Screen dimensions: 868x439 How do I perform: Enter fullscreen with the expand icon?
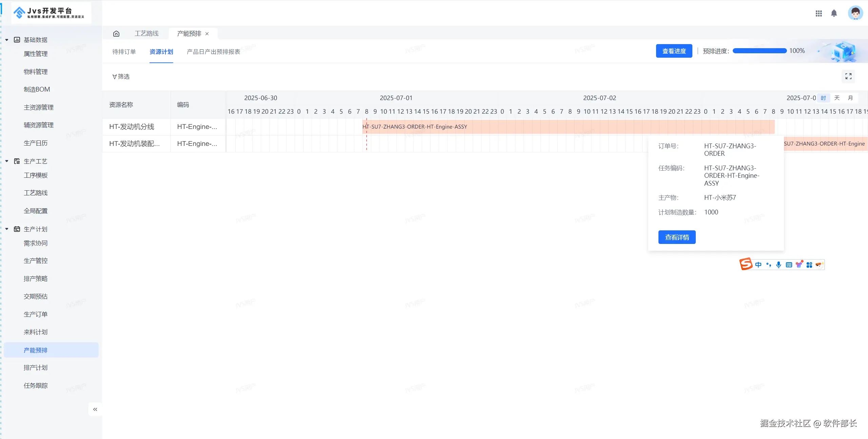(848, 76)
